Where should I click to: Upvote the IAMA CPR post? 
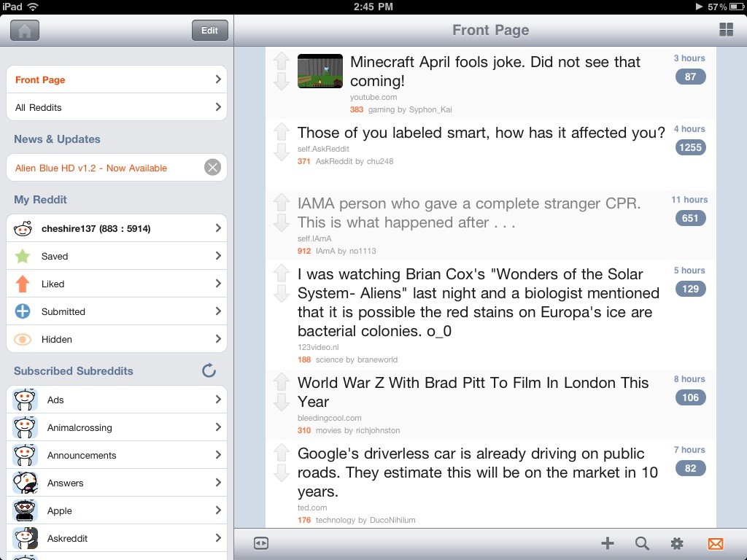[x=282, y=203]
